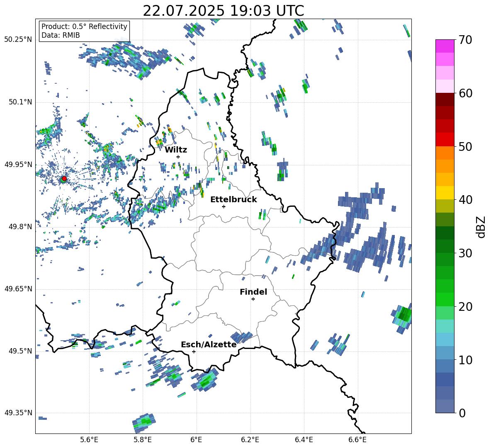This screenshot has height=448, width=491.
Task: Click the 'Product: 0.5° Reflectivity' text
Action: pos(84,27)
